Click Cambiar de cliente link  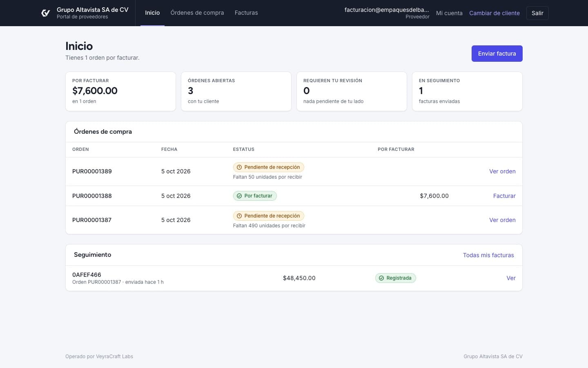494,13
